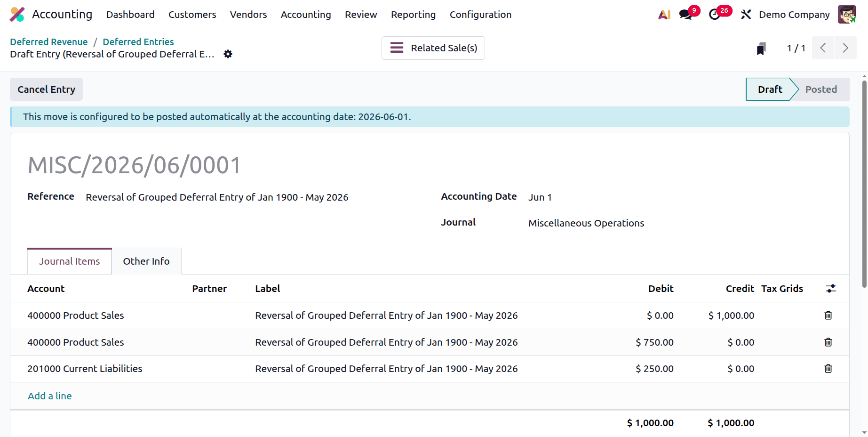Open the Reporting menu
The height and width of the screenshot is (437, 868).
pyautogui.click(x=413, y=15)
